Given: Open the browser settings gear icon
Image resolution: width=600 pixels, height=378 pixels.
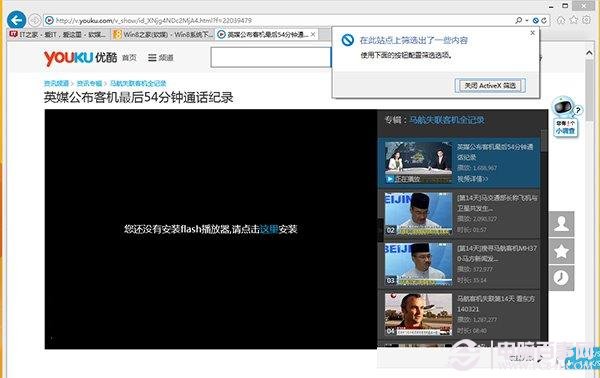Looking at the screenshot, I should tap(586, 20).
